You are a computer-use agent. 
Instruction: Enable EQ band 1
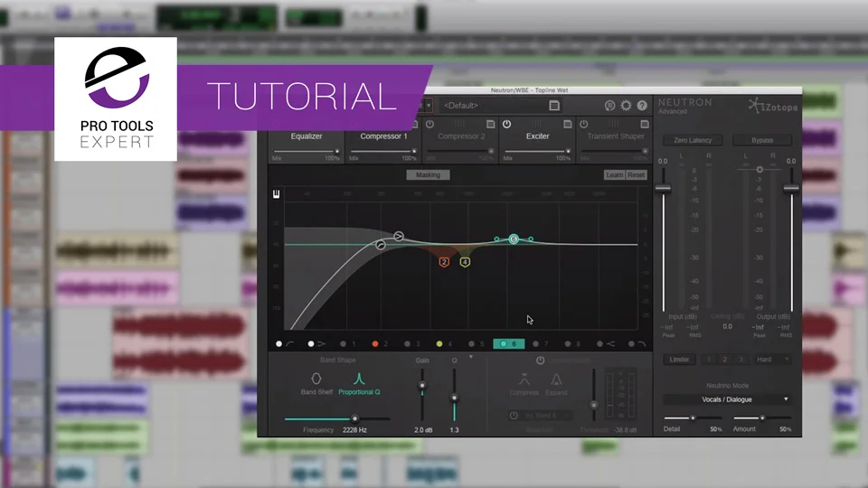click(344, 344)
